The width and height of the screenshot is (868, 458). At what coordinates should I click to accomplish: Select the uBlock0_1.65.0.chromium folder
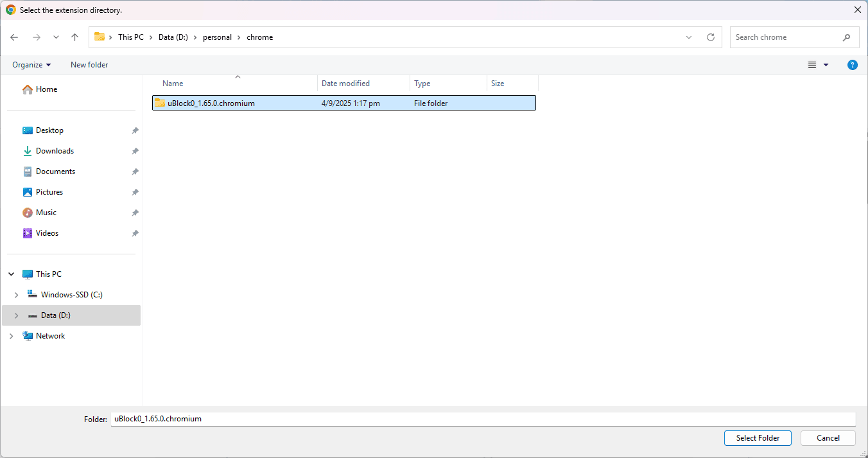344,103
